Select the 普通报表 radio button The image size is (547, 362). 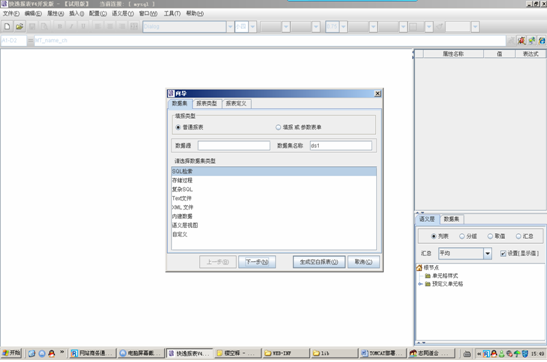tap(178, 127)
